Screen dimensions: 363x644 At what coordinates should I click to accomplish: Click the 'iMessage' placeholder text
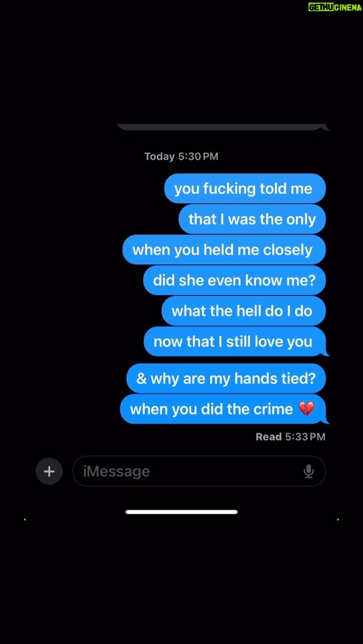coord(116,471)
